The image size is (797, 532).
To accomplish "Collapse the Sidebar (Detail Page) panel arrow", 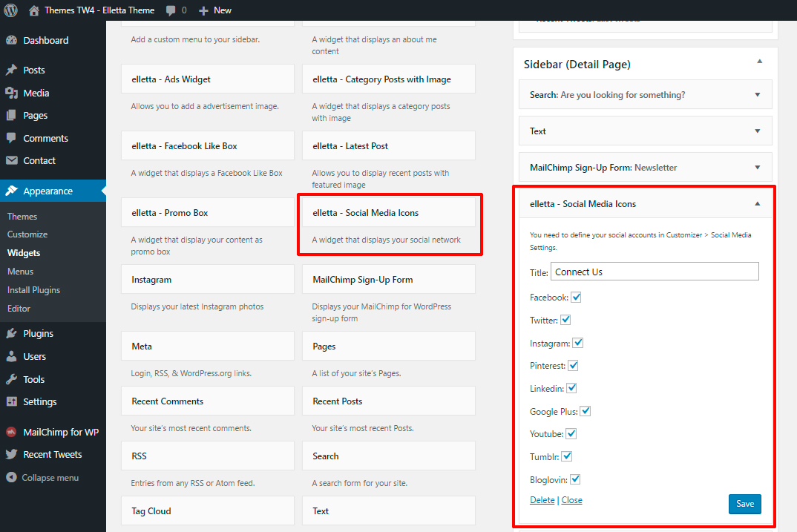I will coord(759,62).
